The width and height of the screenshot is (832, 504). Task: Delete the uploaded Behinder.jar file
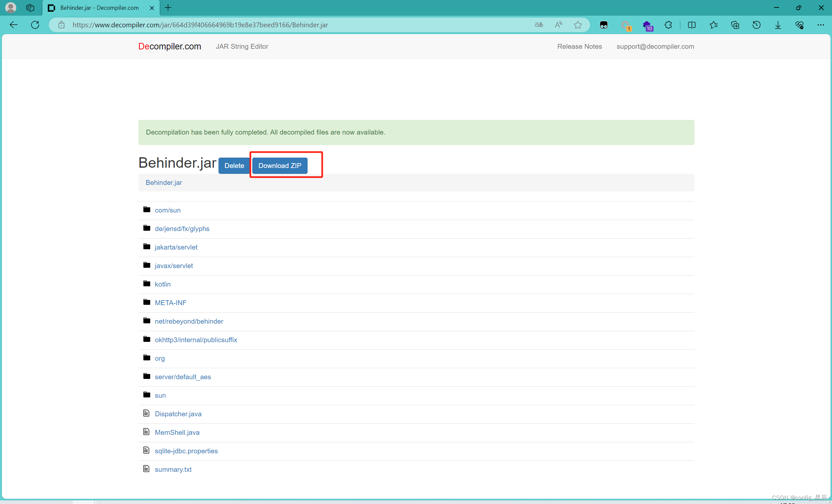click(x=233, y=166)
